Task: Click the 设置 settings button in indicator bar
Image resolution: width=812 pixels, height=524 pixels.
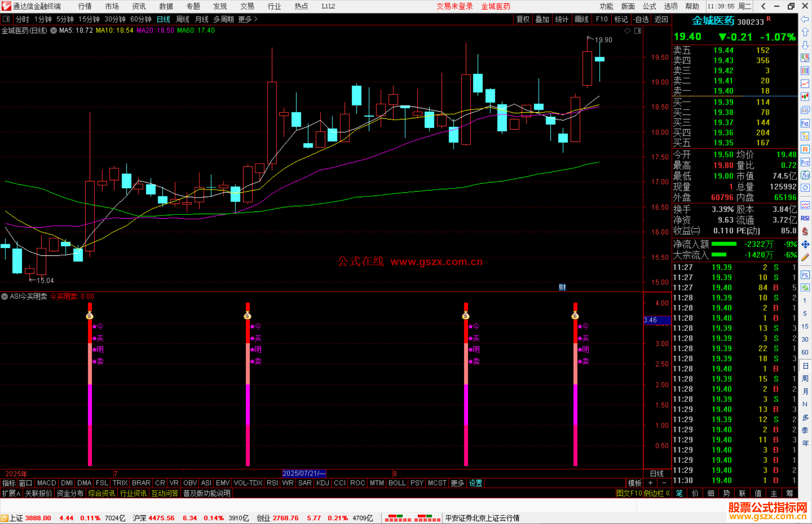Action: tap(476, 483)
